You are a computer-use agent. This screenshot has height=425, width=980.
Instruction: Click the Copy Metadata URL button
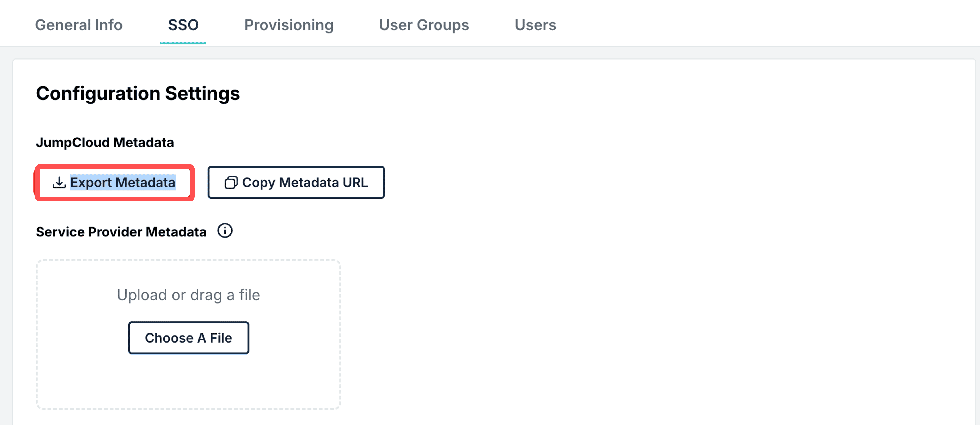[296, 183]
